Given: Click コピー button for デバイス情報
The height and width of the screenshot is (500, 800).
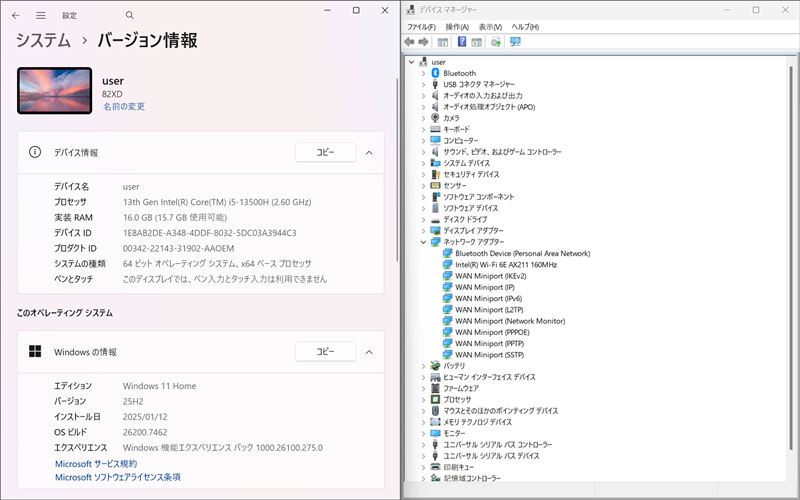Looking at the screenshot, I should coord(325,153).
